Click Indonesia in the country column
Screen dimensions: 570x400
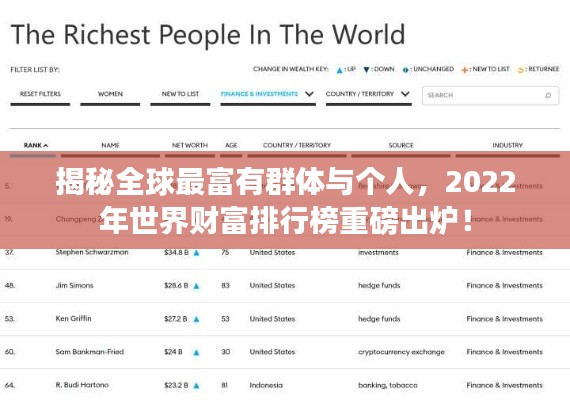(266, 385)
